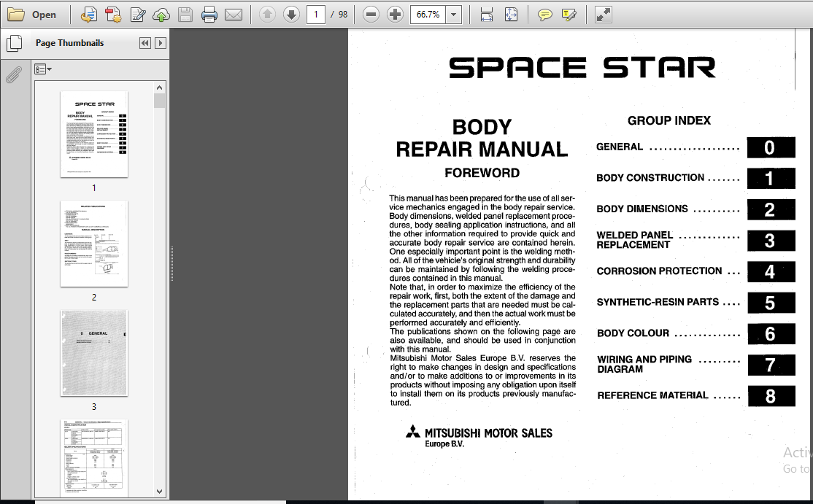Click the WIRING AND PIPING DIAGRAM entry
Screen dimensions: 813x504
click(x=644, y=364)
